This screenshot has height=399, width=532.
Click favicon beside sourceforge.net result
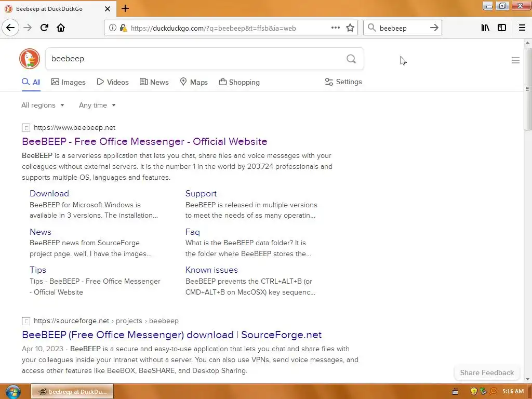(26, 321)
